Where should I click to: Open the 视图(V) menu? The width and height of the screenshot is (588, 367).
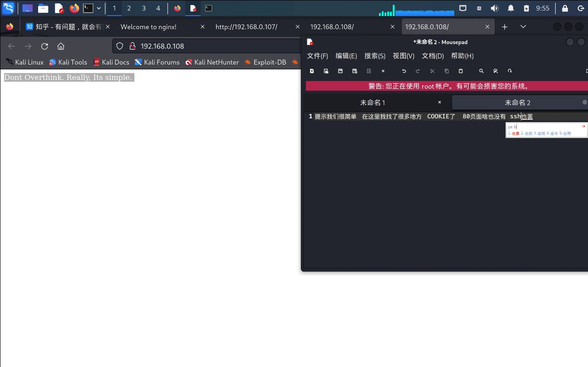[404, 56]
